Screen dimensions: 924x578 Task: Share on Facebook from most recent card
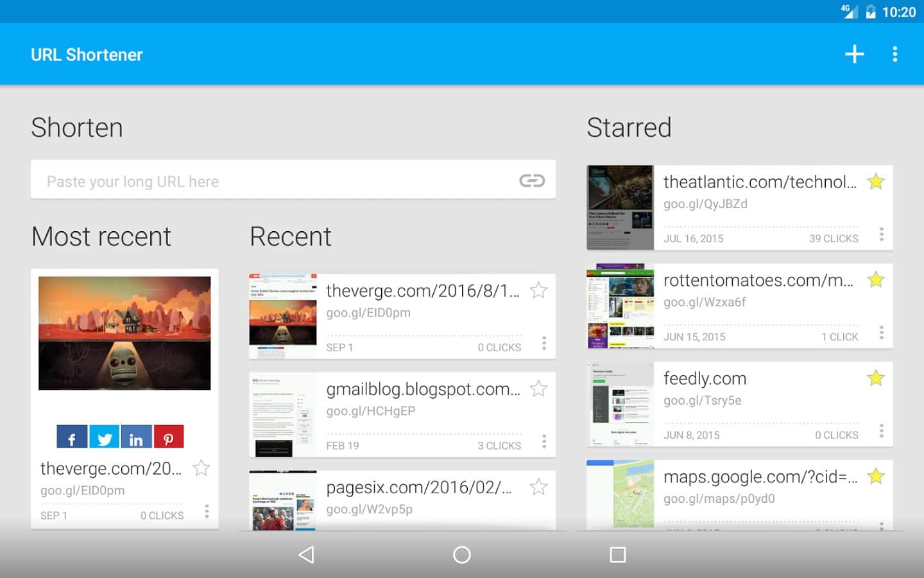(x=72, y=437)
